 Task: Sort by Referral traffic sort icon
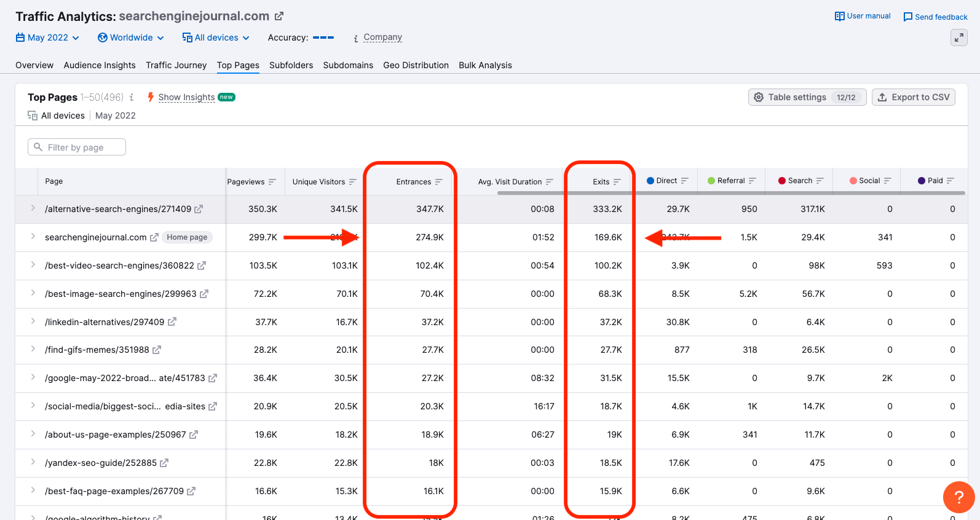pyautogui.click(x=753, y=181)
